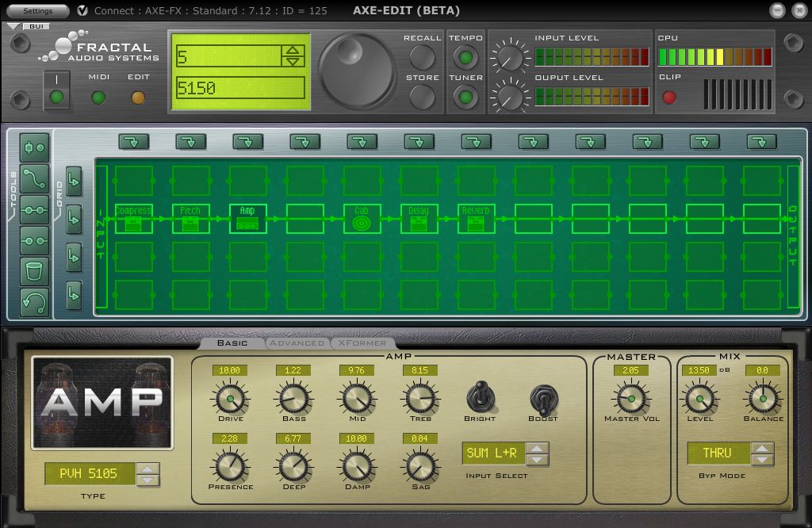
Task: Click the MIDI indicator light
Action: coord(98,98)
